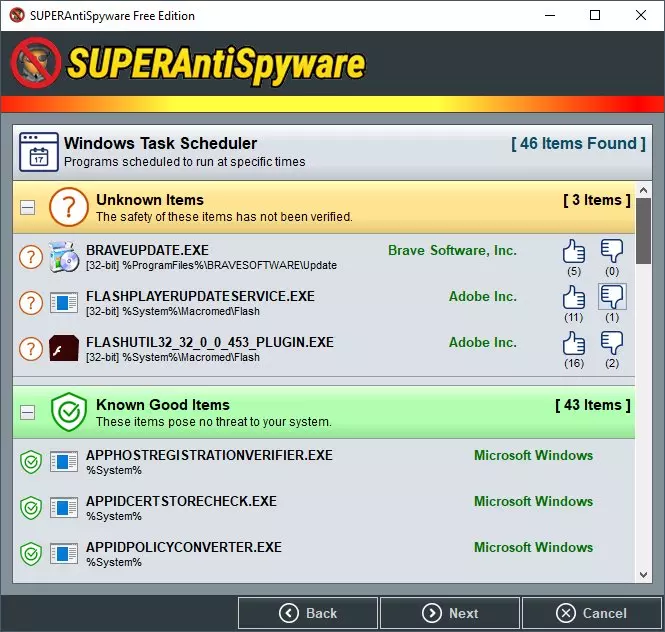Proceed with the Next button
This screenshot has height=632, width=665.
tap(450, 613)
